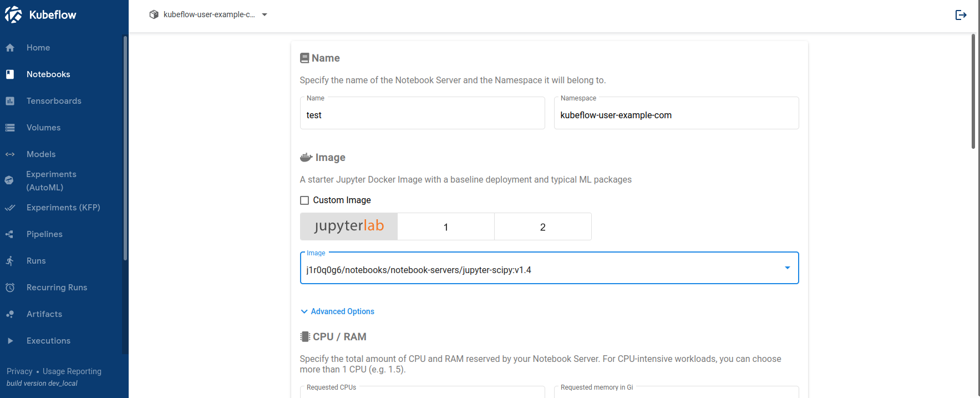Click the Artifacts bubbles icon
Viewport: 980px width, 398px height.
click(10, 314)
